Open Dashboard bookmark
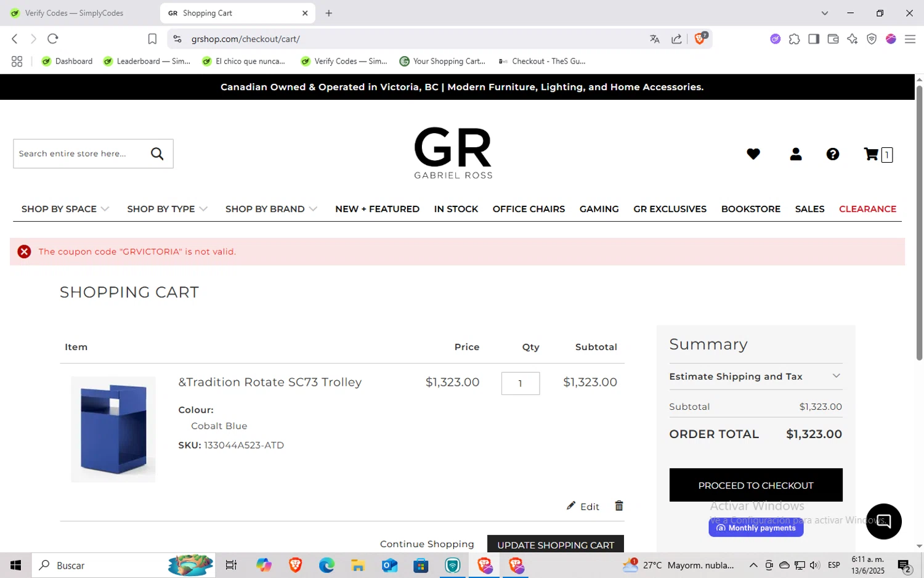Image resolution: width=924 pixels, height=578 pixels. pyautogui.click(x=67, y=61)
